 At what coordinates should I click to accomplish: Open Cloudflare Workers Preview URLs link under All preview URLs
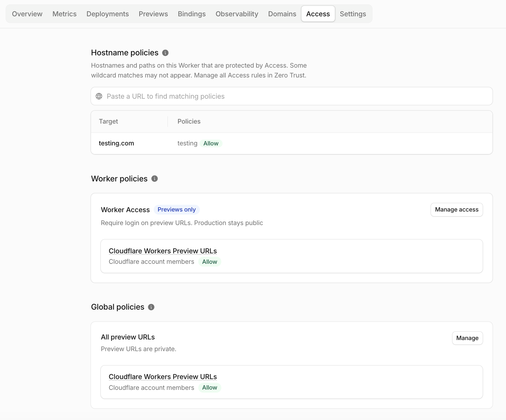point(163,377)
